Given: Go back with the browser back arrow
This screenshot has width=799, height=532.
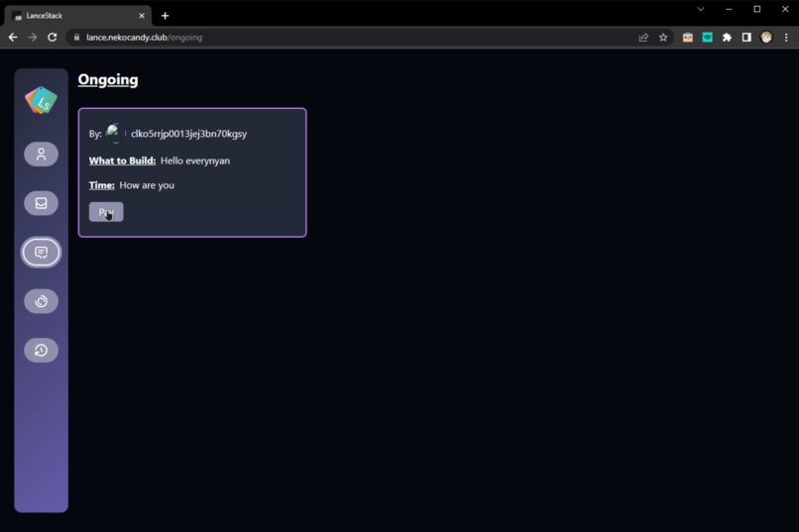Looking at the screenshot, I should click(13, 38).
